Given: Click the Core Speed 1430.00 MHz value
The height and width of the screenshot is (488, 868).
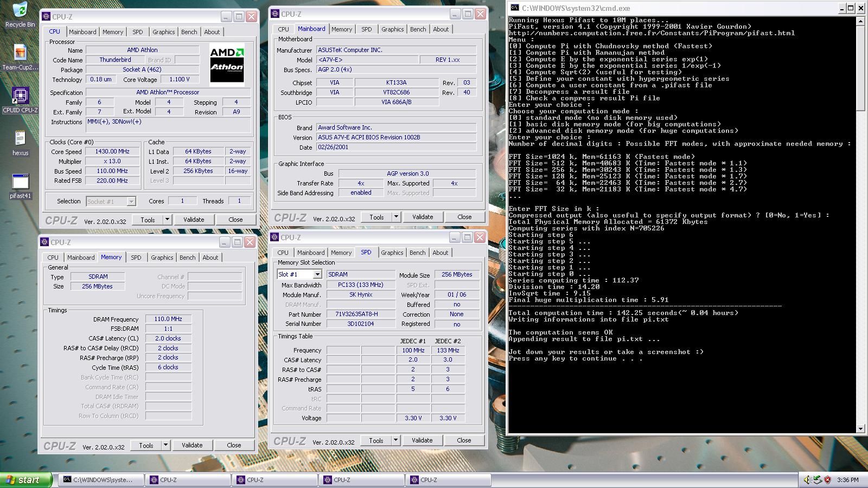Looking at the screenshot, I should [x=112, y=152].
